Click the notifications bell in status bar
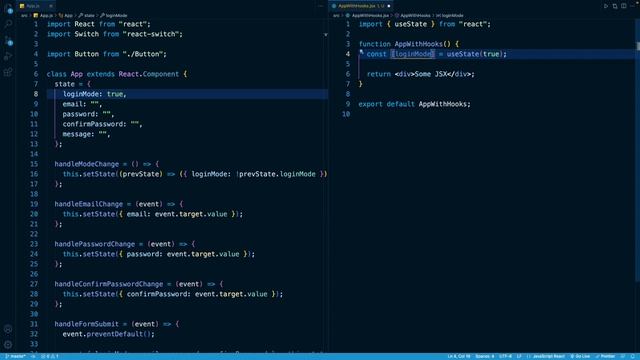The height and width of the screenshot is (360, 640). click(x=632, y=356)
